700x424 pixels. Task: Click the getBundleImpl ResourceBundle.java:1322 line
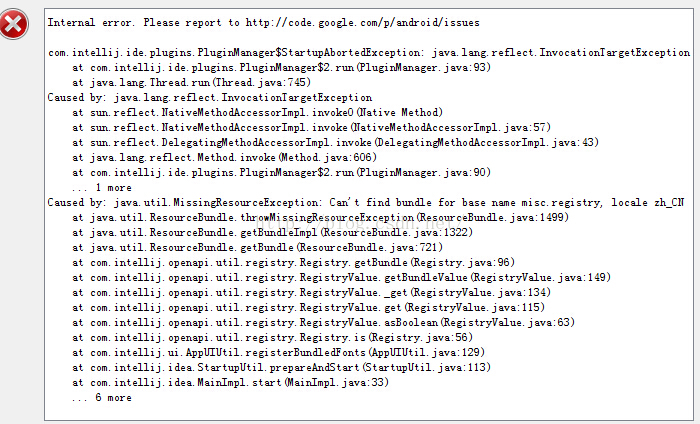click(x=272, y=233)
